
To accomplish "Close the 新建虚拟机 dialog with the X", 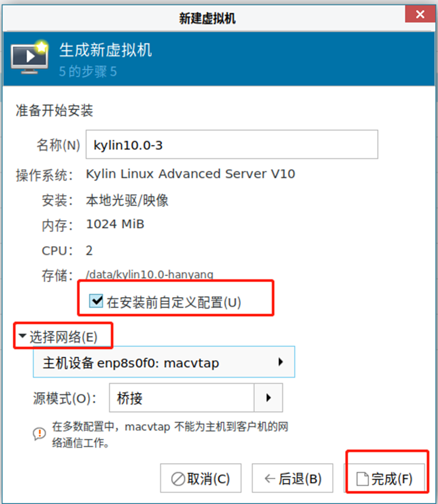I will 420,14.
